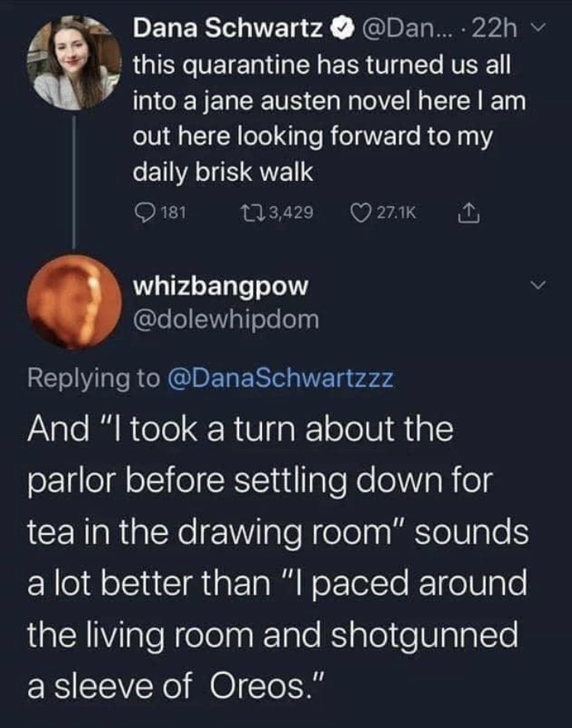
Task: Open whizbangpow's profile avatar
Action: [x=74, y=301]
